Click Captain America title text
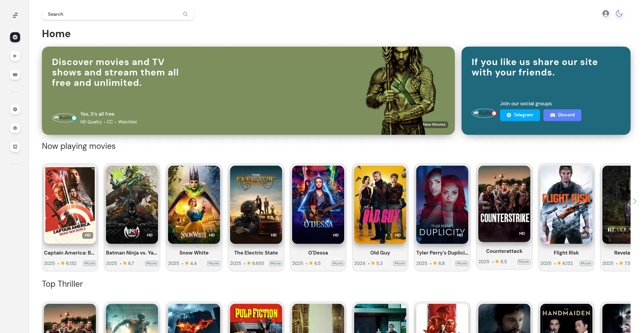644x333 pixels. (69, 253)
